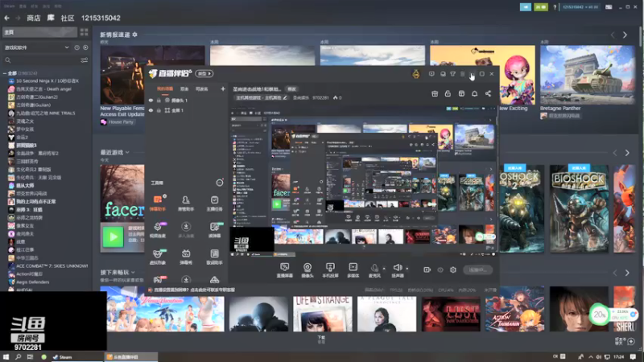The image size is (644, 362).
Task: Select the 可发言 scene tab
Action: click(202, 88)
